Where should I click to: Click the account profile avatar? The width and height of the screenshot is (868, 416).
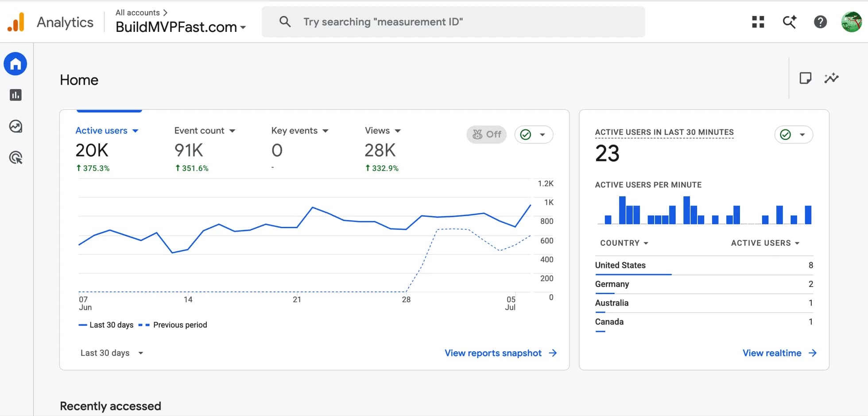[x=852, y=22]
